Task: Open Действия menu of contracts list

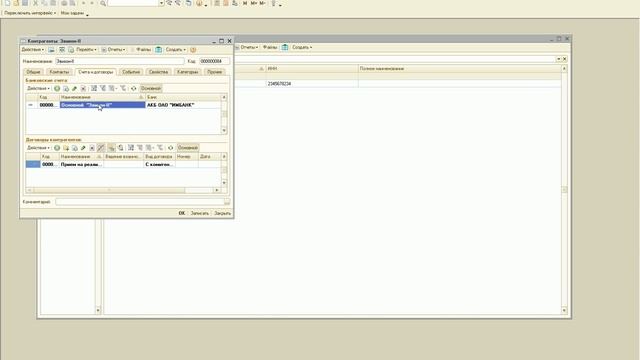Action: point(38,148)
